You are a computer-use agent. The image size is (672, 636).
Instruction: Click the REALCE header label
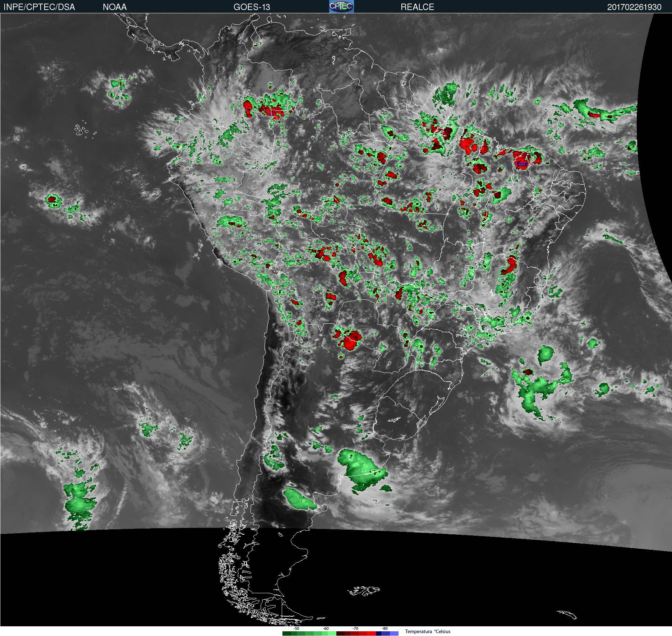click(x=417, y=7)
